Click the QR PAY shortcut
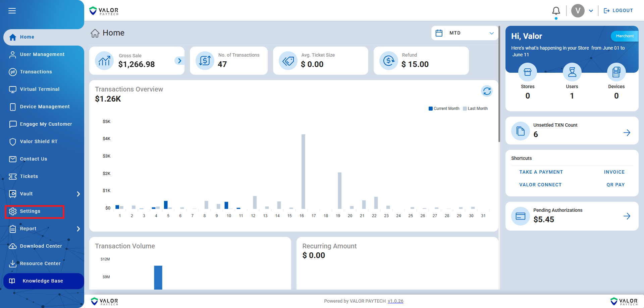 click(615, 185)
